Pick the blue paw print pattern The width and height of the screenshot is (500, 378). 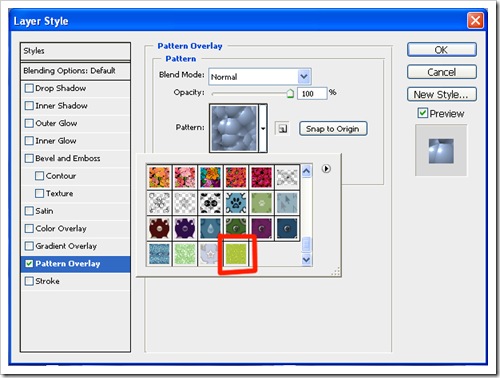236,203
